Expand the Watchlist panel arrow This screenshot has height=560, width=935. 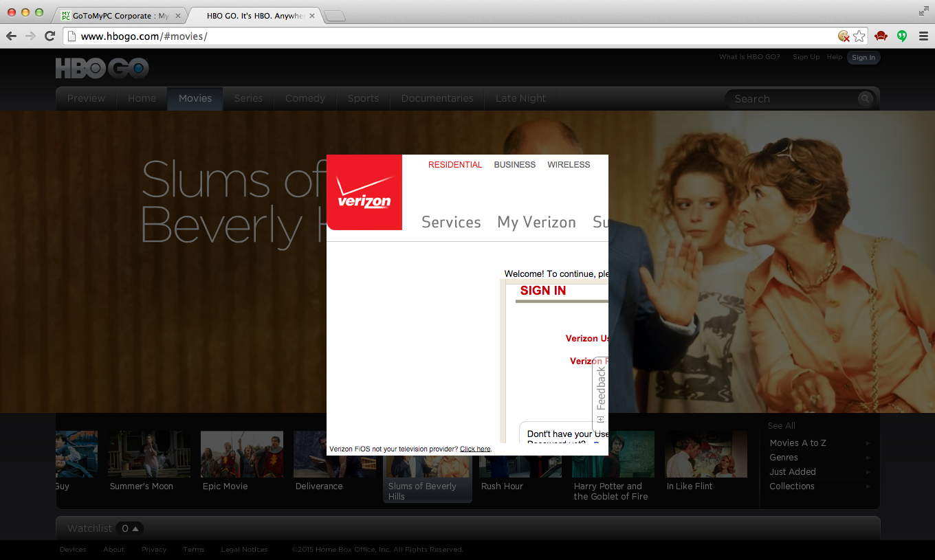[136, 528]
